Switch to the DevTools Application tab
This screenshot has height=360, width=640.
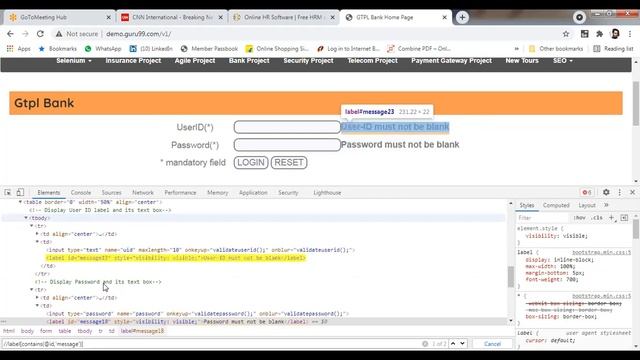click(x=253, y=193)
